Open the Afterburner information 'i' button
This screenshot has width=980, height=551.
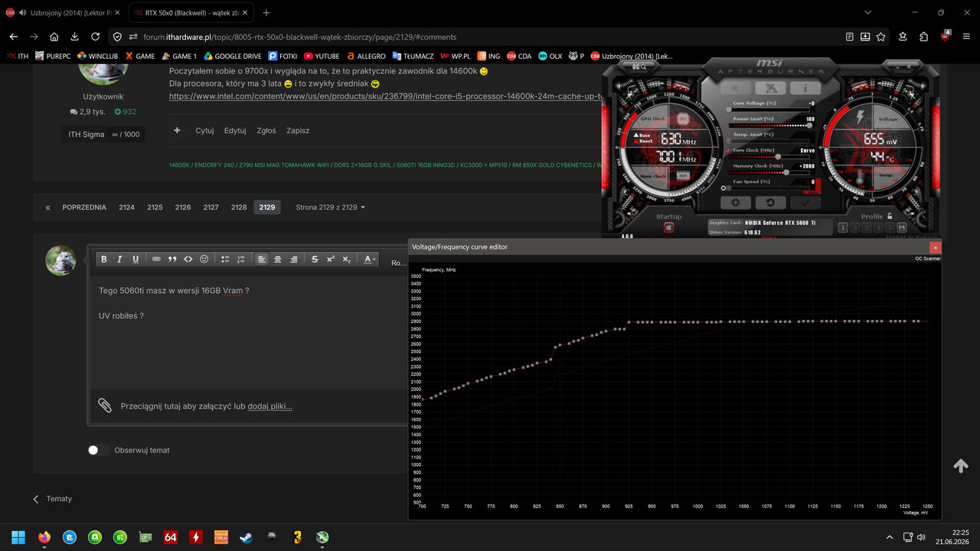tap(805, 89)
